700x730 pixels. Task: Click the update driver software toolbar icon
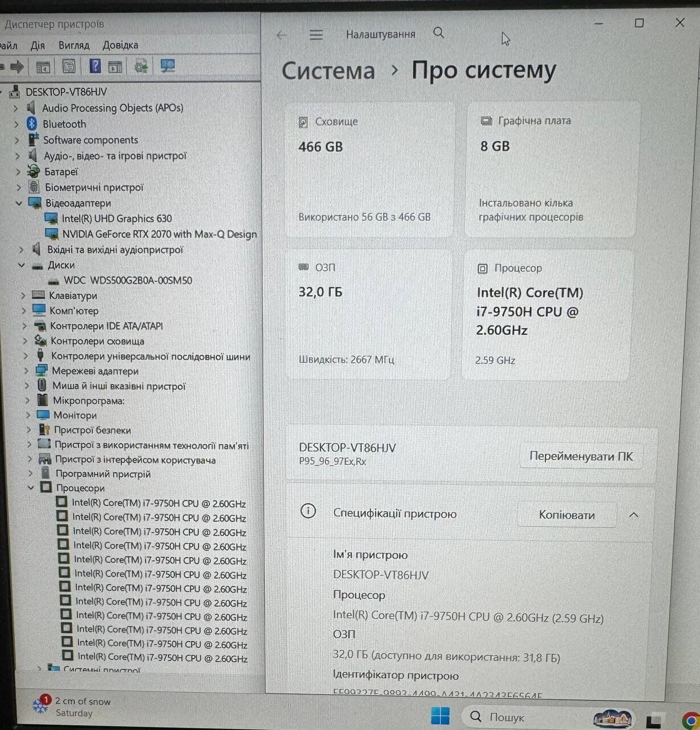[x=141, y=67]
